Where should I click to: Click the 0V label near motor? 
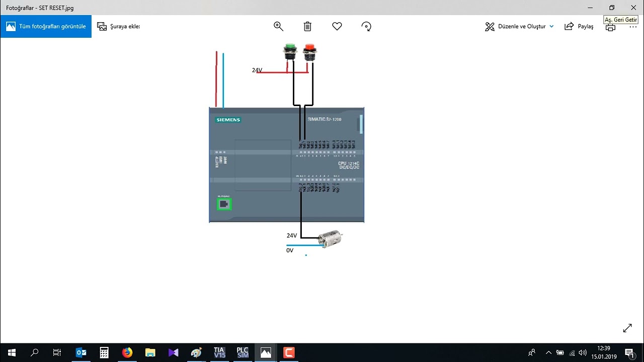coord(290,250)
